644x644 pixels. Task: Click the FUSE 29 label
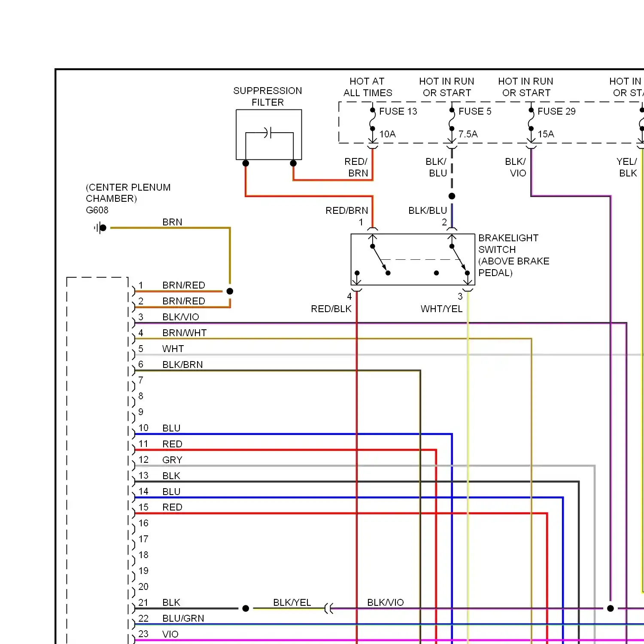click(x=556, y=111)
